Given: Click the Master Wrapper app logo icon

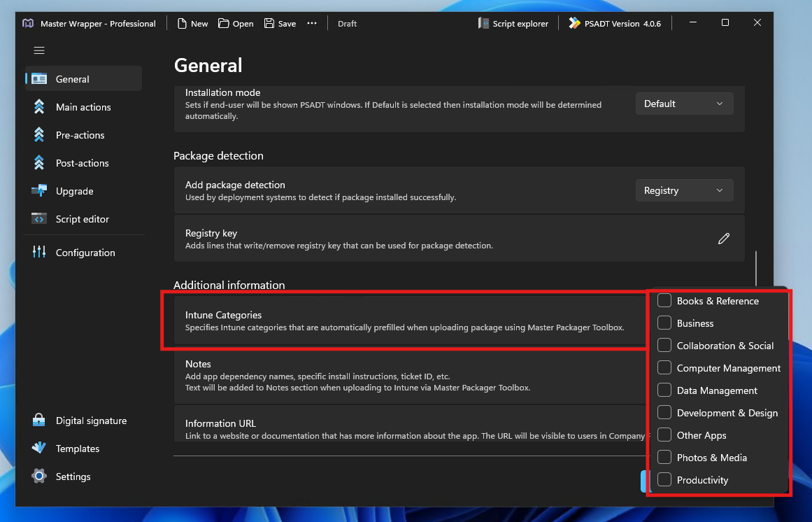Looking at the screenshot, I should (x=28, y=23).
